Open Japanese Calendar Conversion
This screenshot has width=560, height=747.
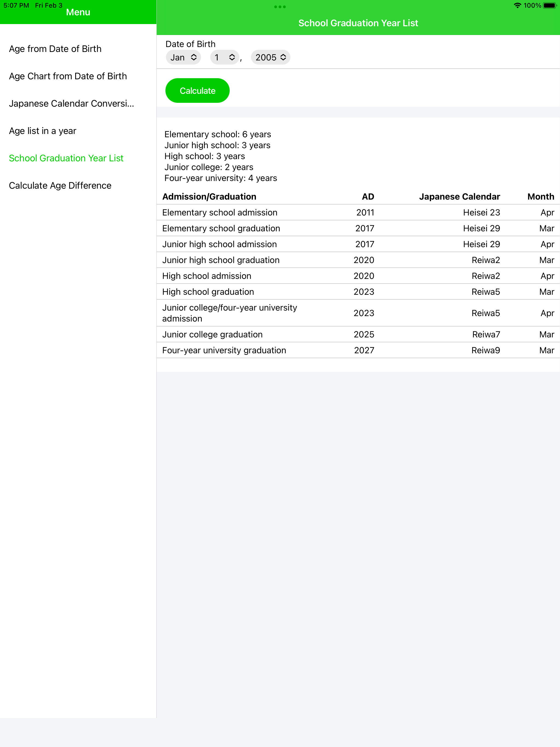(71, 104)
